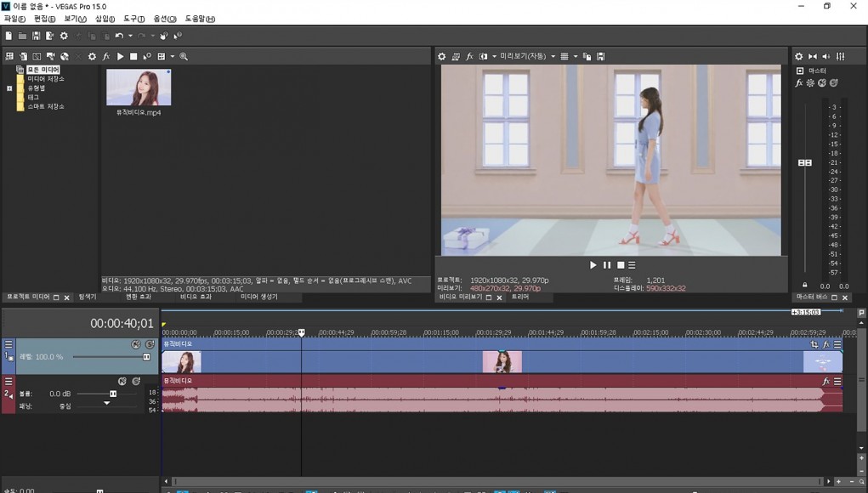
Task: Click the master bus volume fader
Action: [805, 162]
